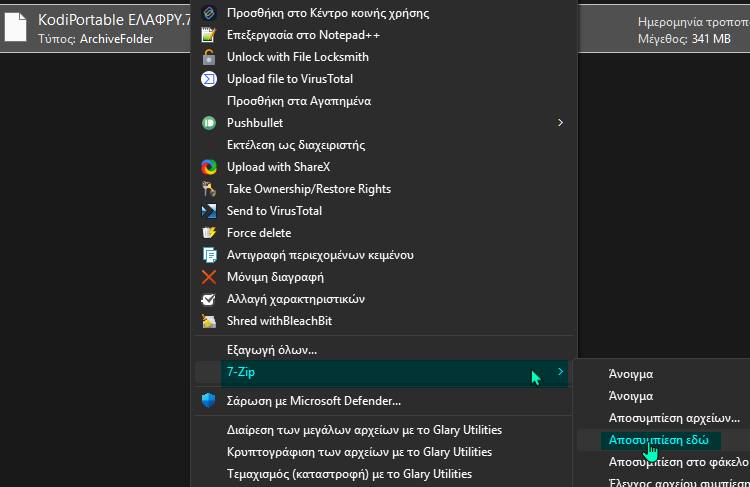
Task: Click the colorful ShareX icon
Action: pyautogui.click(x=209, y=167)
